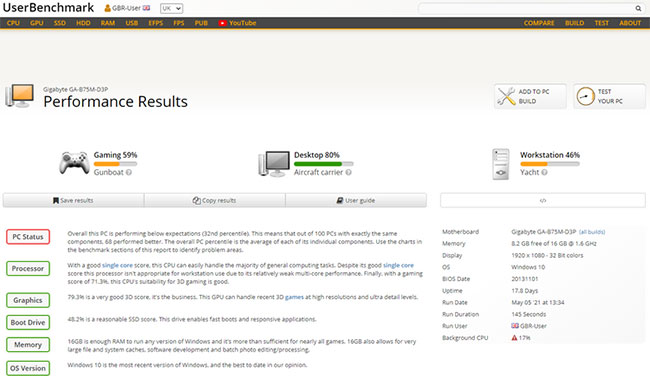Screen dimensions: 650x386
Task: Follow the games link in Graphics text
Action: (294, 297)
